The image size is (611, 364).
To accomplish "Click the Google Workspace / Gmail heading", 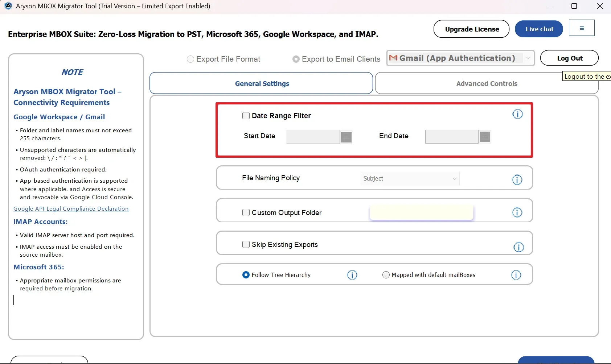I will pyautogui.click(x=59, y=117).
